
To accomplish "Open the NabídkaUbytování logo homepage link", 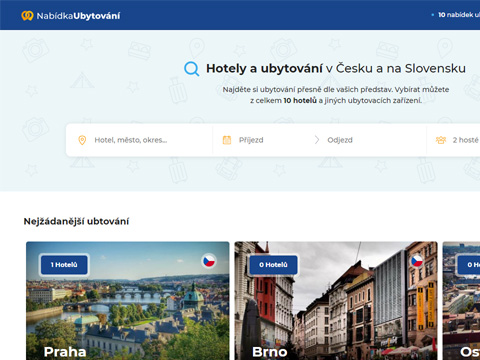I will [x=71, y=16].
